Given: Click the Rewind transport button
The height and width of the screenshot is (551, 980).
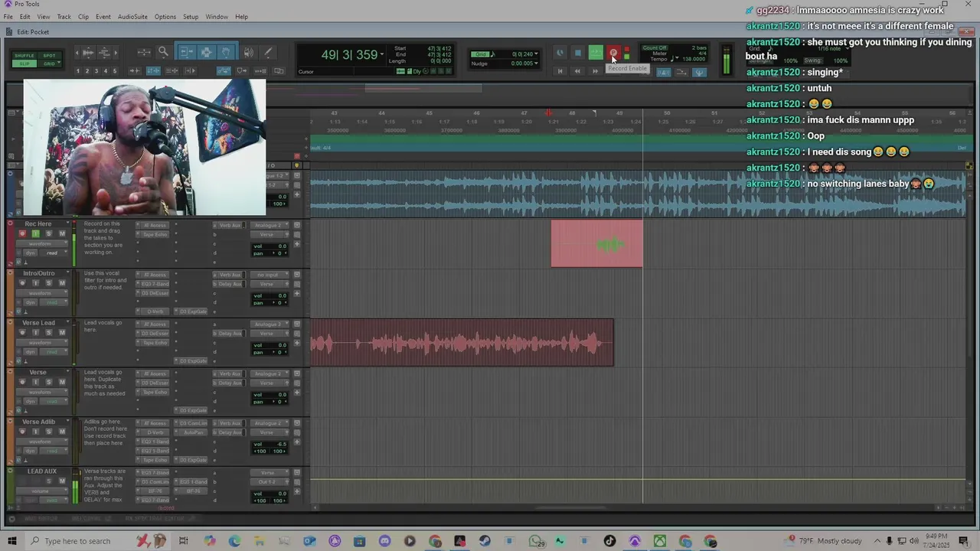Looking at the screenshot, I should pos(577,71).
